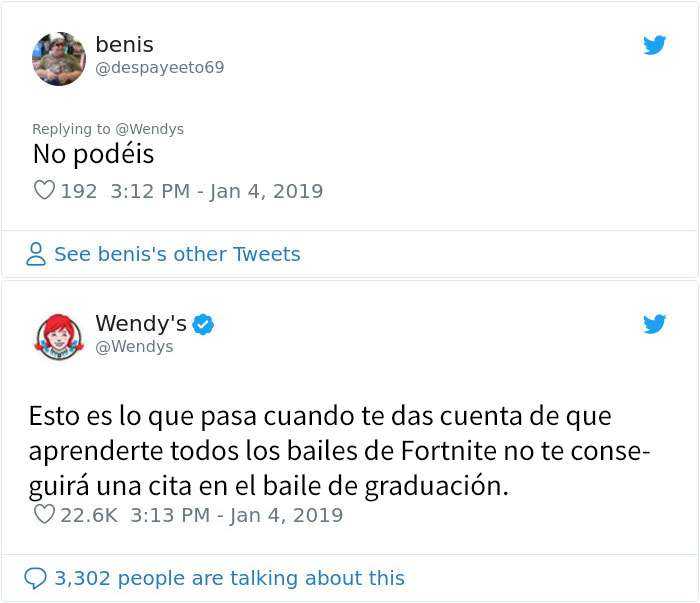The width and height of the screenshot is (700, 603).
Task: Click the "No podéis" tweet text
Action: [94, 155]
